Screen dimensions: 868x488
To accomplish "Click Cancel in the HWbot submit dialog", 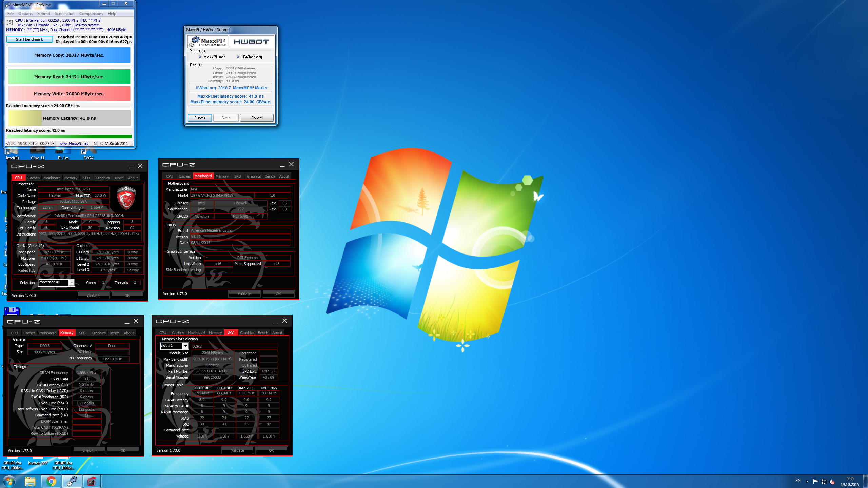I will (x=257, y=118).
